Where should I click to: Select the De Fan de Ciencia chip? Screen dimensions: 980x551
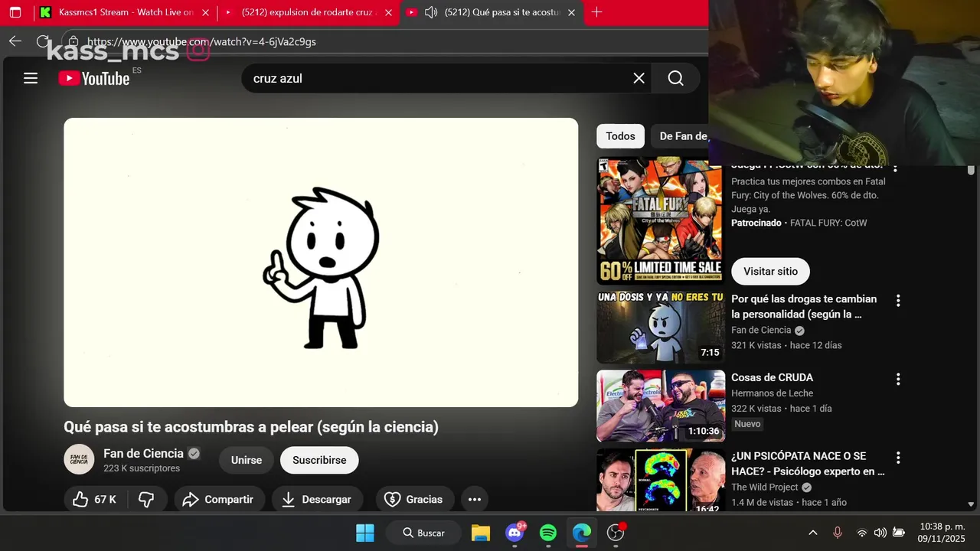[680, 136]
